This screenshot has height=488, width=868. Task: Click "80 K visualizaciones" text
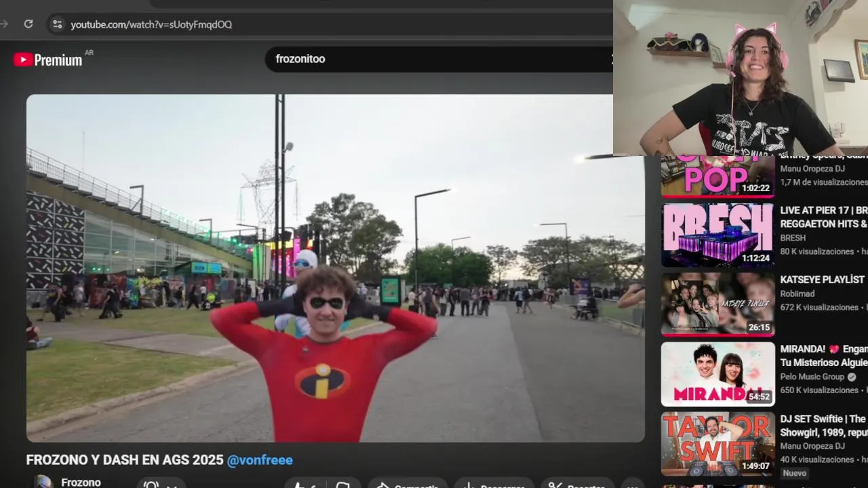[x=817, y=251]
